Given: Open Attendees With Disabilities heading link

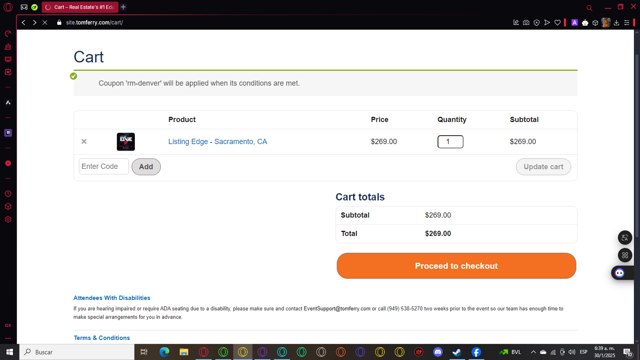Looking at the screenshot, I should (112, 298).
